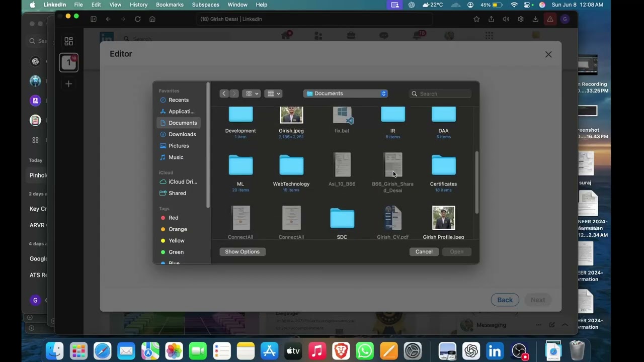Go back in the file dialog

(224, 94)
